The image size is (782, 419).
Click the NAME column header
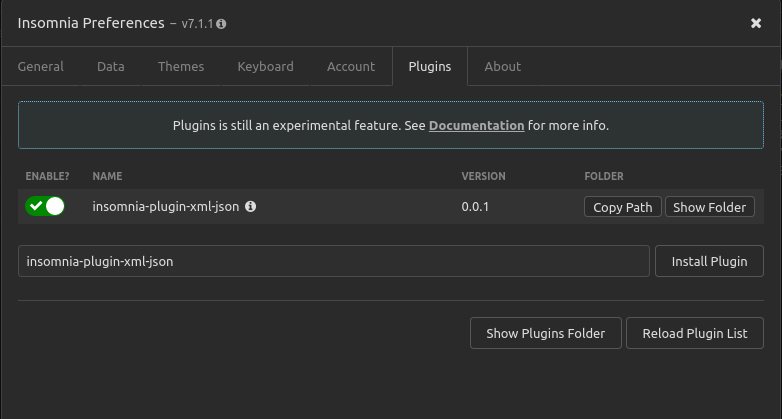[107, 176]
